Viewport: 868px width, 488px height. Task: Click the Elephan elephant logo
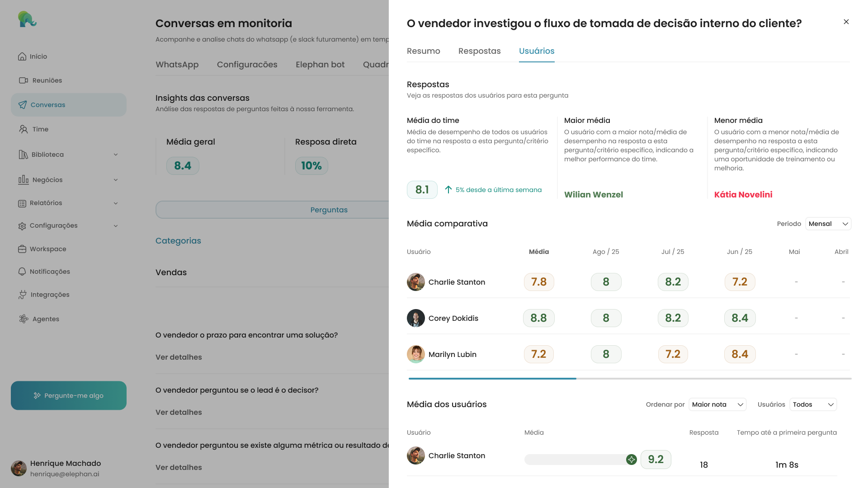click(x=27, y=19)
